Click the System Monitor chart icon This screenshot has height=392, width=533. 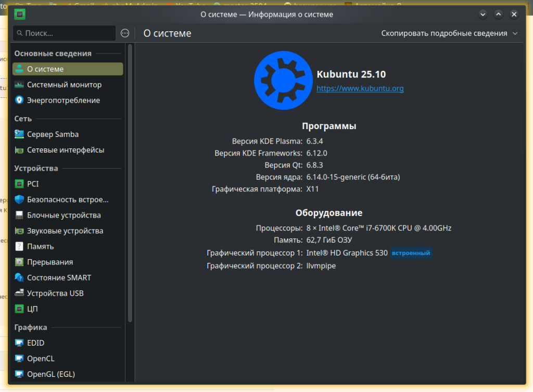pos(19,85)
